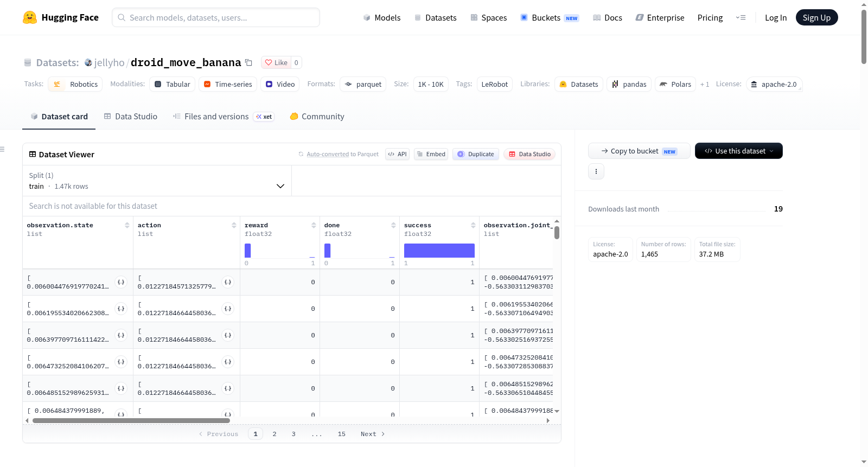Image resolution: width=868 pixels, height=467 pixels.
Task: Click the Copy to bucket button
Action: (x=639, y=151)
